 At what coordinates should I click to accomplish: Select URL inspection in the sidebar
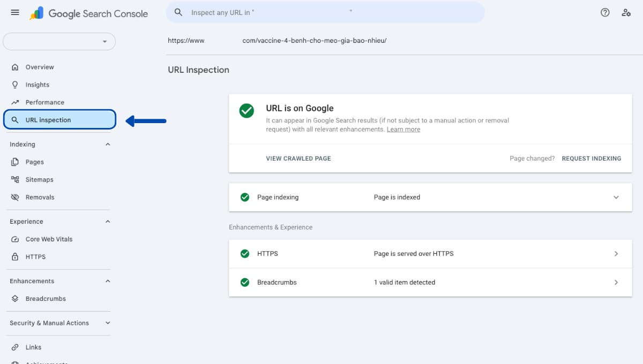[x=59, y=120]
